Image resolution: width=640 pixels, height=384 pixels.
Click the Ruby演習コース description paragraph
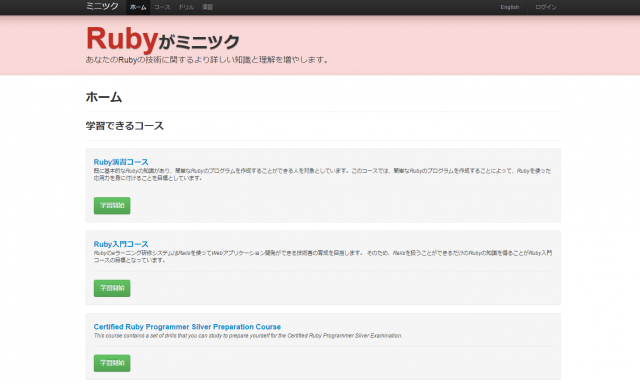pos(322,174)
